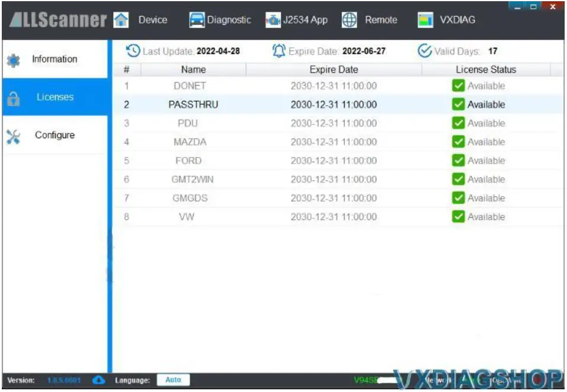Screen dimensions: 567x392
Task: Expand the Expire Date column header
Action: point(333,69)
